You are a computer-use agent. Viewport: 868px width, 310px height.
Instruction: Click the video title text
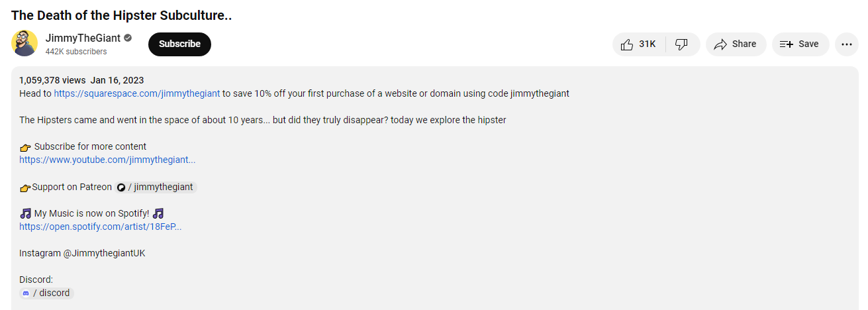(121, 15)
